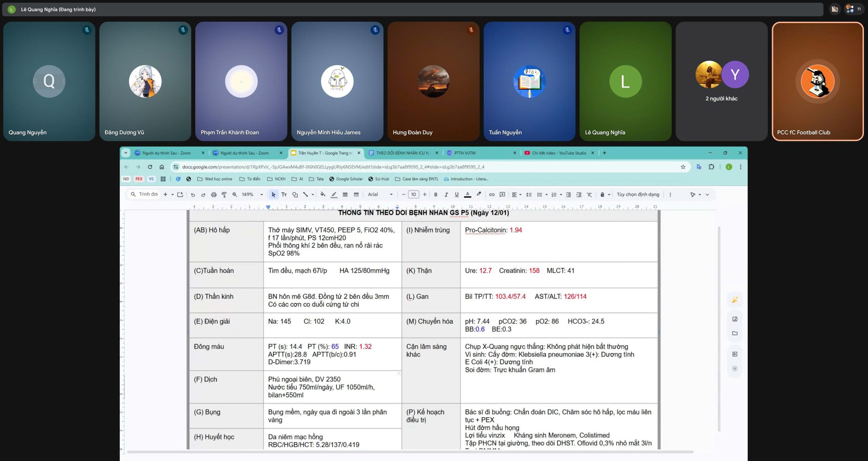Click the print icon
868x461 pixels.
pyautogui.click(x=214, y=194)
